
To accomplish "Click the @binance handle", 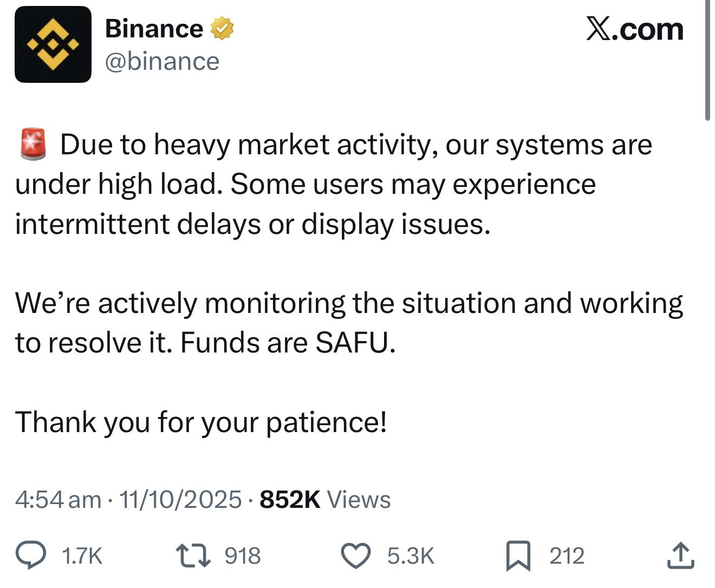I will pyautogui.click(x=162, y=61).
